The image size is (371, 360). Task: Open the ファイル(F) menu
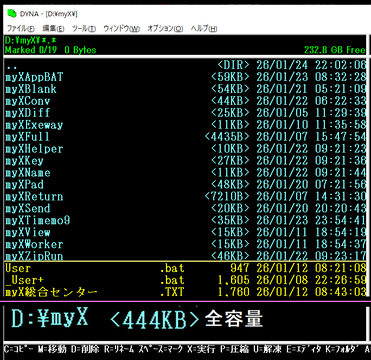tap(21, 28)
